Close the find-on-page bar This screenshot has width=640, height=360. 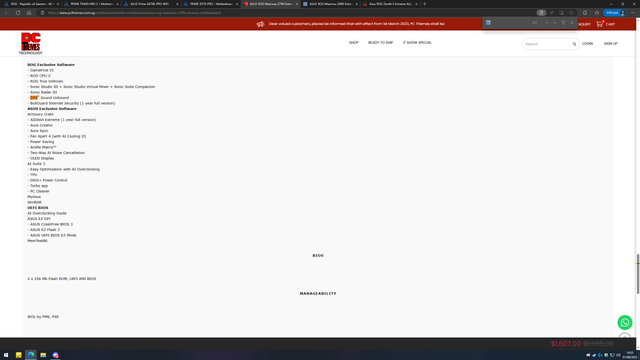click(571, 23)
